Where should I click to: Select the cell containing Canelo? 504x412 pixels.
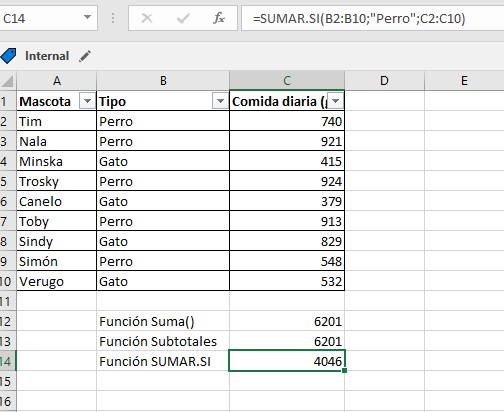click(x=57, y=201)
